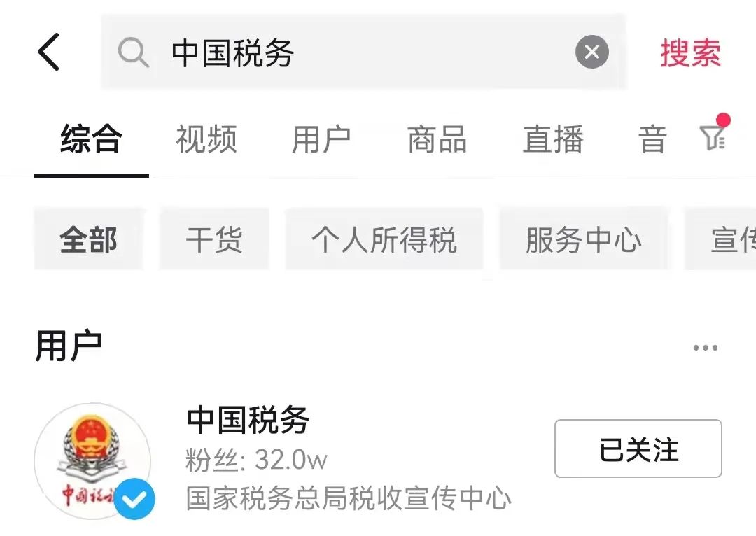
Task: Go back using the left arrow
Action: tap(49, 52)
